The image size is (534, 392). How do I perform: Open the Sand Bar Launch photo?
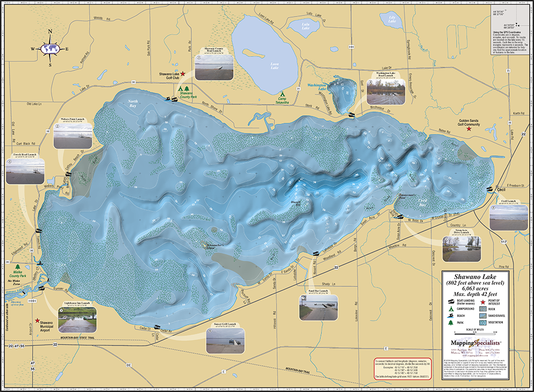pyautogui.click(x=318, y=308)
